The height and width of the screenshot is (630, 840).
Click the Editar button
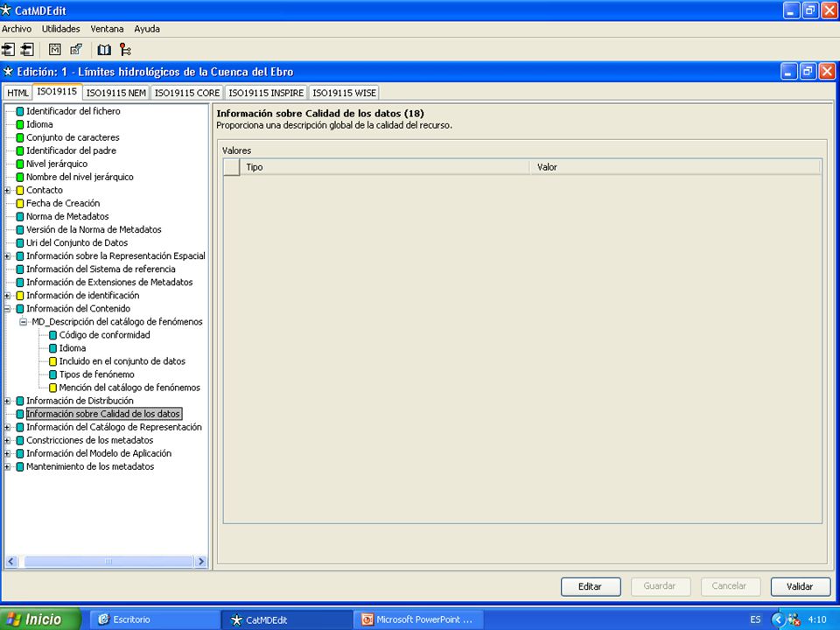[x=591, y=586]
